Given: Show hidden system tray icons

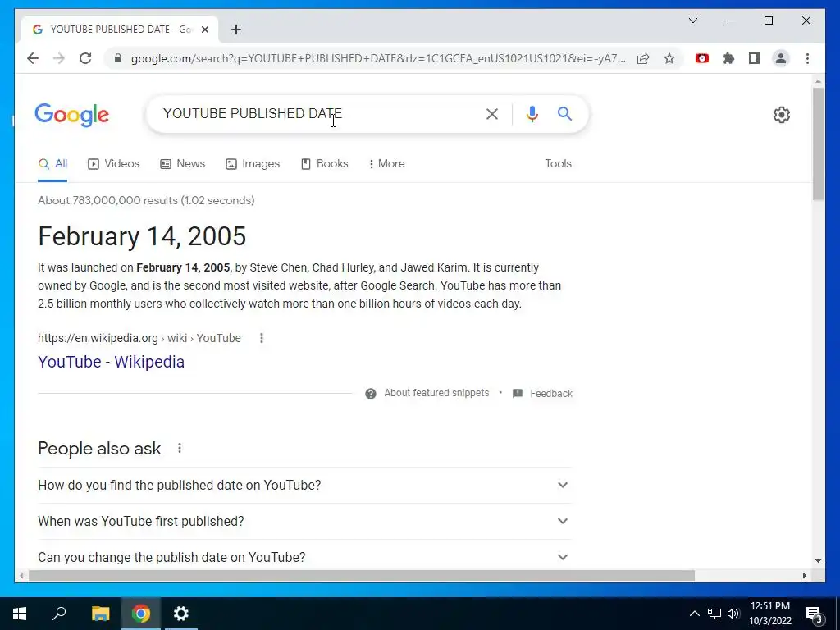Looking at the screenshot, I should coord(694,614).
